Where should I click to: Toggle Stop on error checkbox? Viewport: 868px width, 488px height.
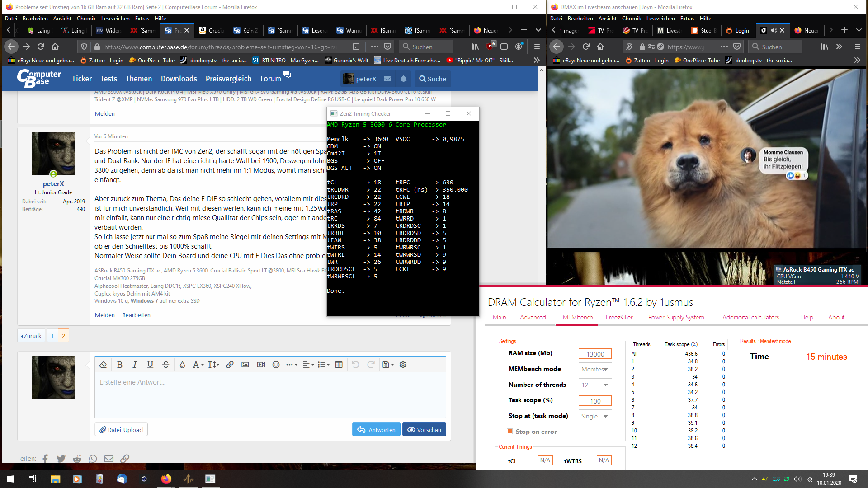coord(510,432)
